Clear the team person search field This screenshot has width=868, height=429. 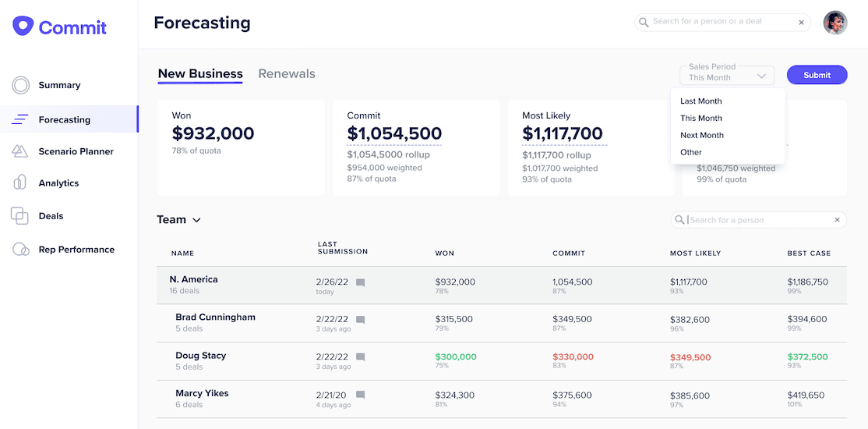coord(838,220)
